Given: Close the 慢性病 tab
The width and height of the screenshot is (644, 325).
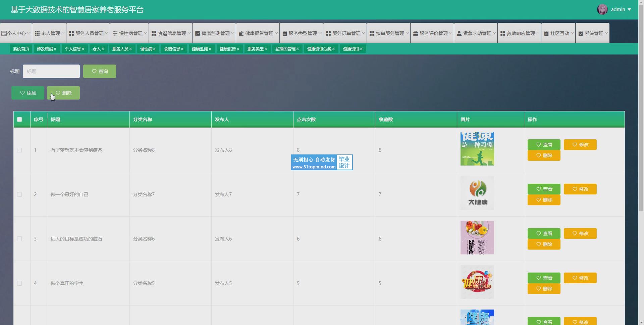Looking at the screenshot, I should click(x=154, y=49).
